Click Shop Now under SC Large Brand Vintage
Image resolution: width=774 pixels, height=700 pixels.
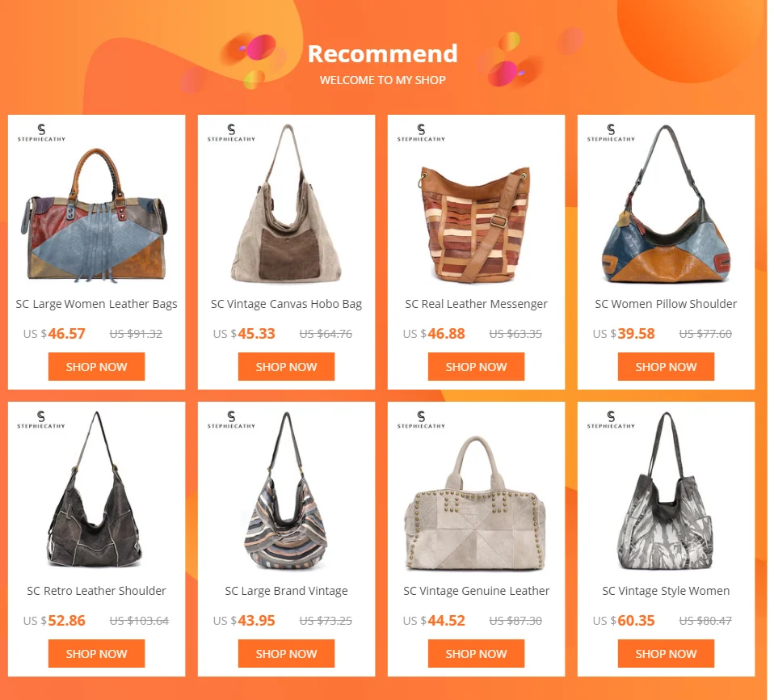286,654
